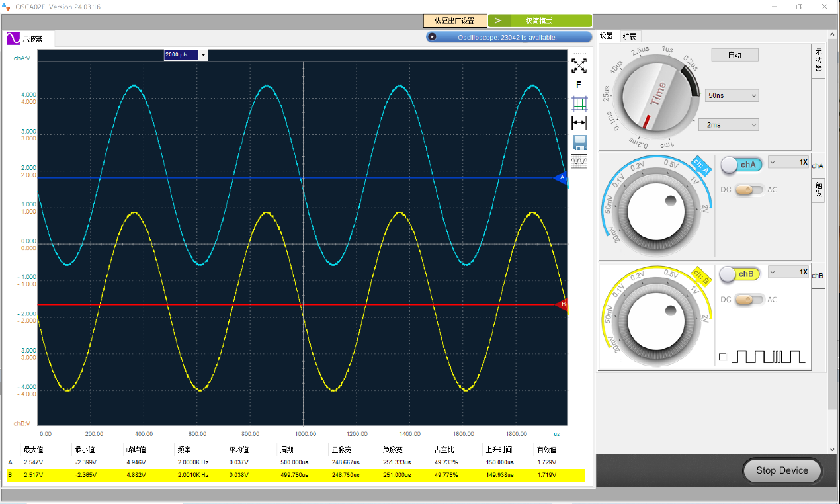Screen dimensions: 840x504
Task: Click the F icon in waveform toolbar
Action: (x=579, y=85)
